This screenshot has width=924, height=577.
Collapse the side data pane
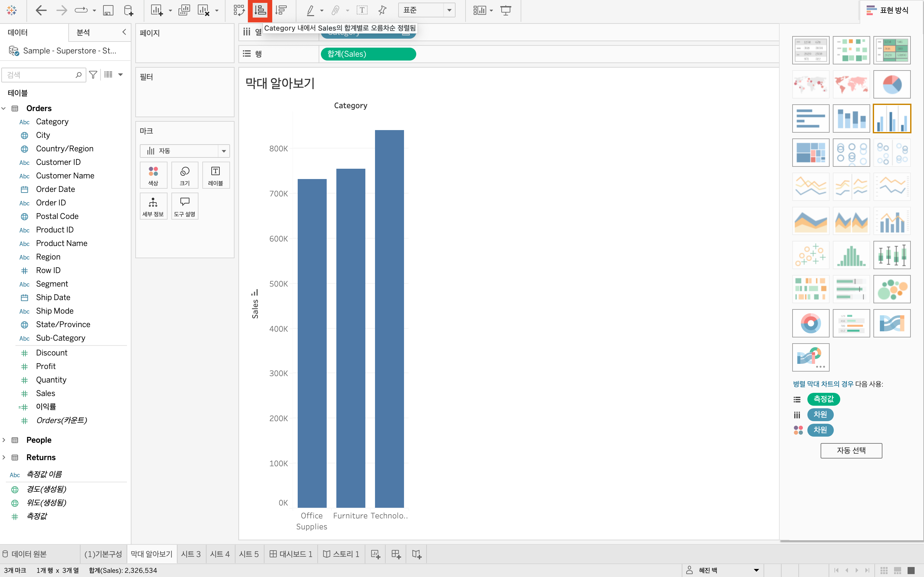click(x=124, y=32)
